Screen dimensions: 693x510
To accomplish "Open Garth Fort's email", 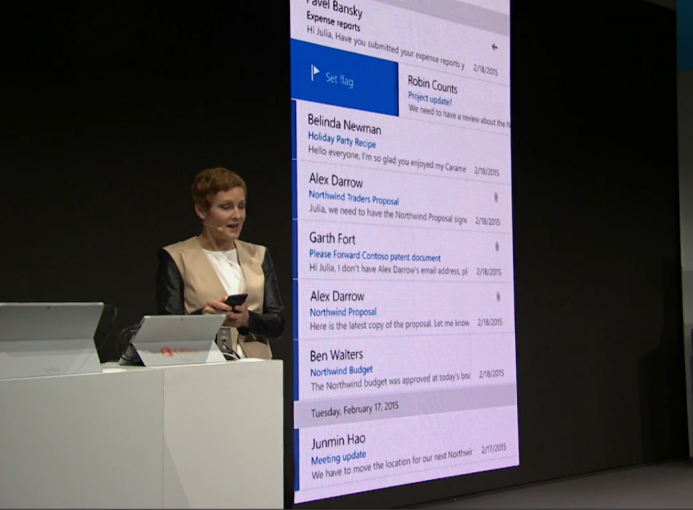I will pos(404,251).
